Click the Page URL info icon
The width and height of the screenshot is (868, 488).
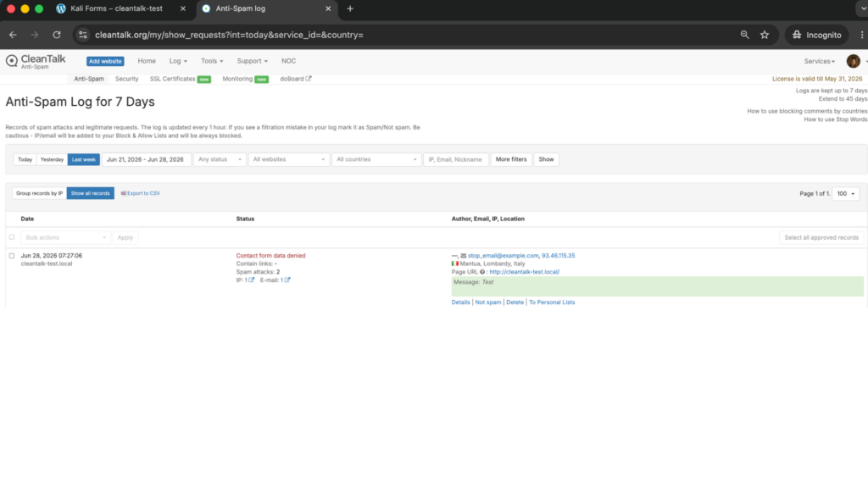482,272
